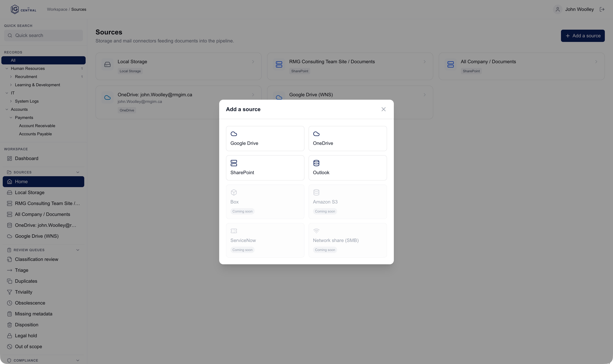Collapse the Sources sidebar section
The image size is (613, 364).
(78, 172)
